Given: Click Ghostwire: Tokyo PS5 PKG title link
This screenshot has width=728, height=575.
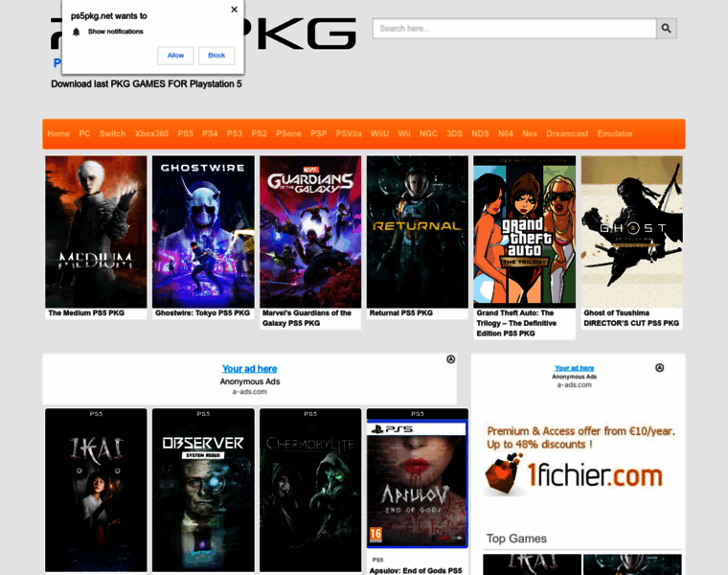Looking at the screenshot, I should 202,313.
